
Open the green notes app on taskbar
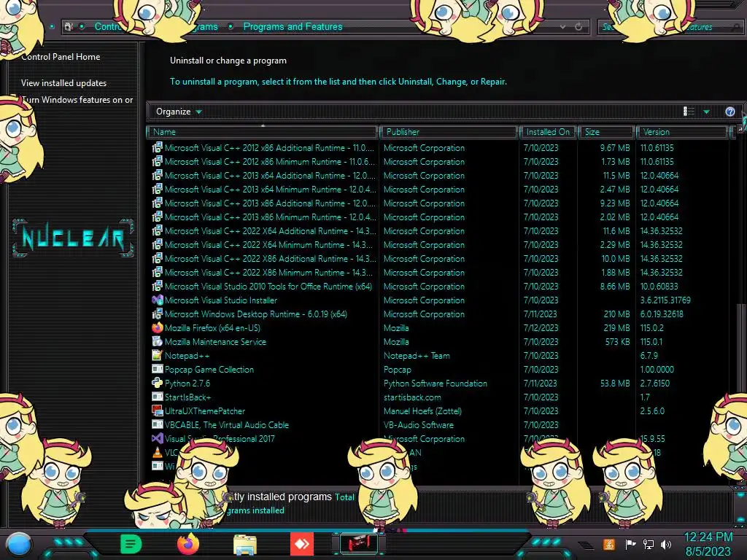click(x=131, y=544)
